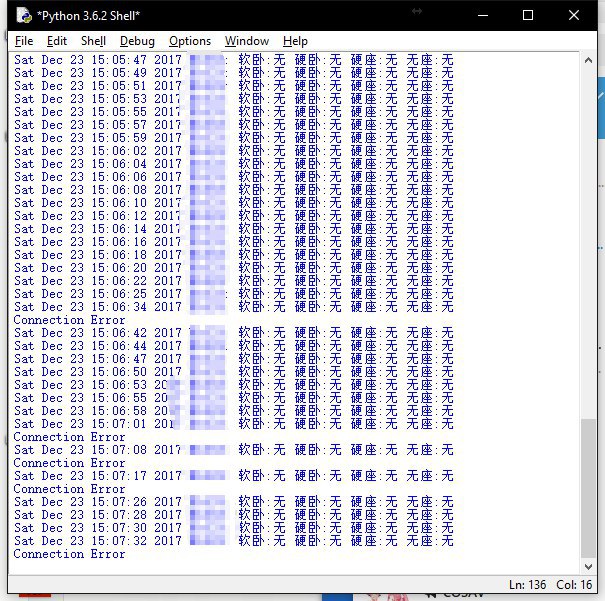Click the Ln: 136 status indicator
Screen dimensions: 605x601
coord(529,584)
